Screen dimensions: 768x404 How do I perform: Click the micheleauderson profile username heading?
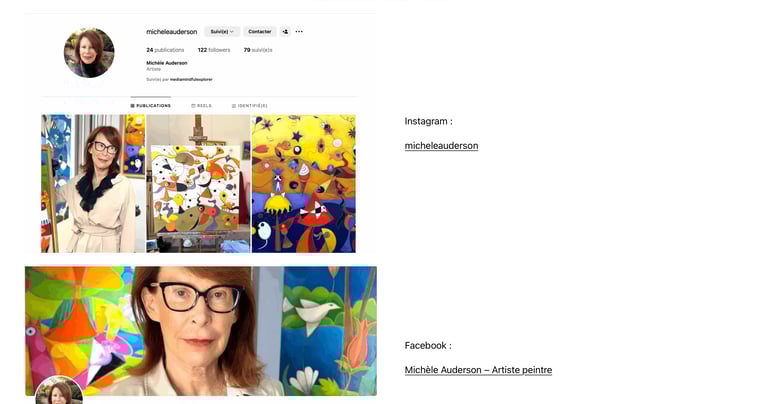tap(171, 31)
